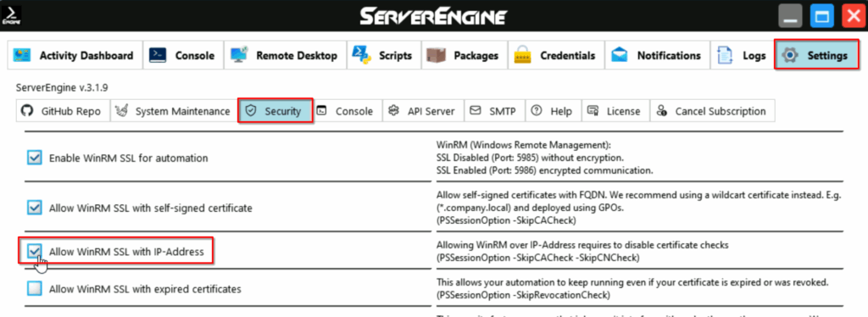This screenshot has width=868, height=317.
Task: Enable Allow WinRM SSL with expired certificates
Action: [x=34, y=288]
